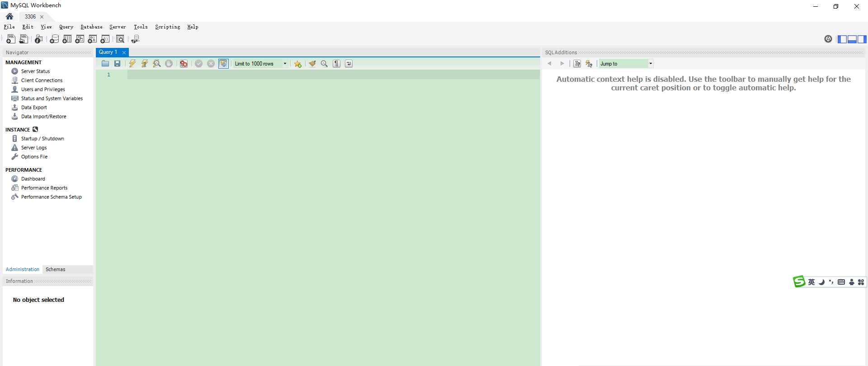
Task: Open the Server menu
Action: [x=118, y=27]
